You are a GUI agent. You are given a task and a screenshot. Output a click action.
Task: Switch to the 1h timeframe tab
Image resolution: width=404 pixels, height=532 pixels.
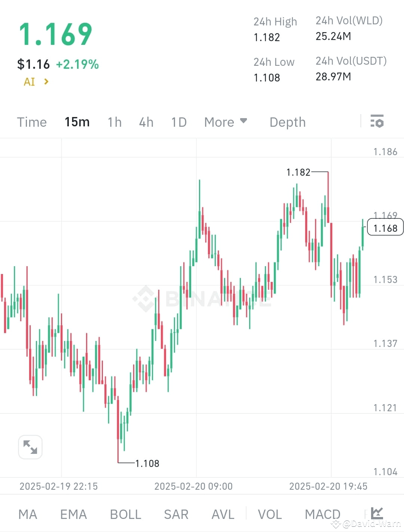[x=114, y=122]
